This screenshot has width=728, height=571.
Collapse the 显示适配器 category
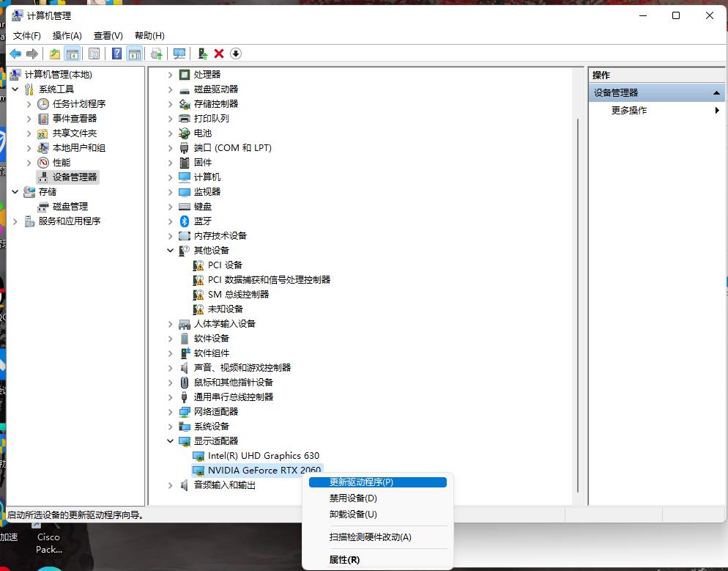171,441
